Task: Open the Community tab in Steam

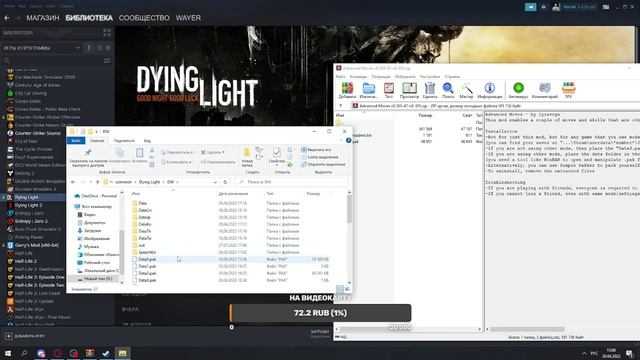Action: (x=144, y=18)
